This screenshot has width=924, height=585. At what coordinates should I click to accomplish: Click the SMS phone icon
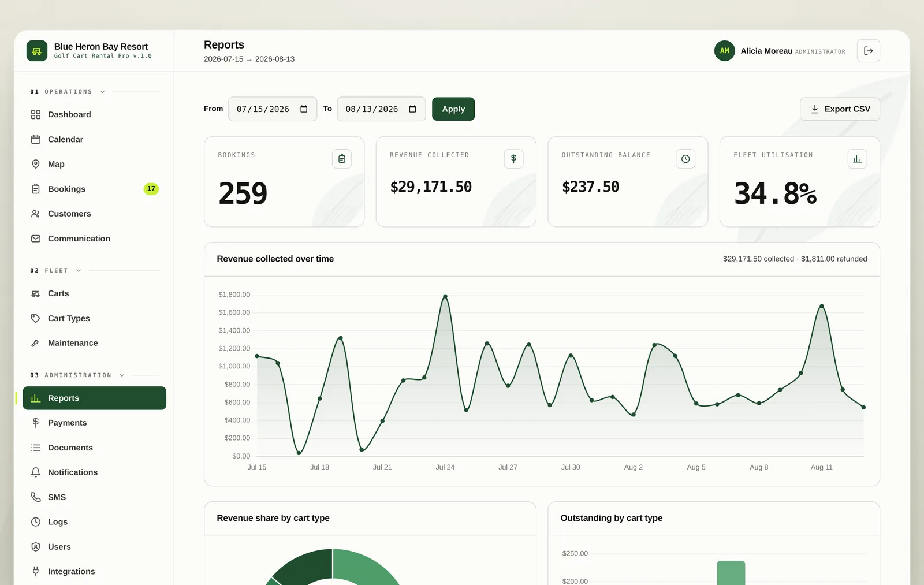tap(36, 497)
